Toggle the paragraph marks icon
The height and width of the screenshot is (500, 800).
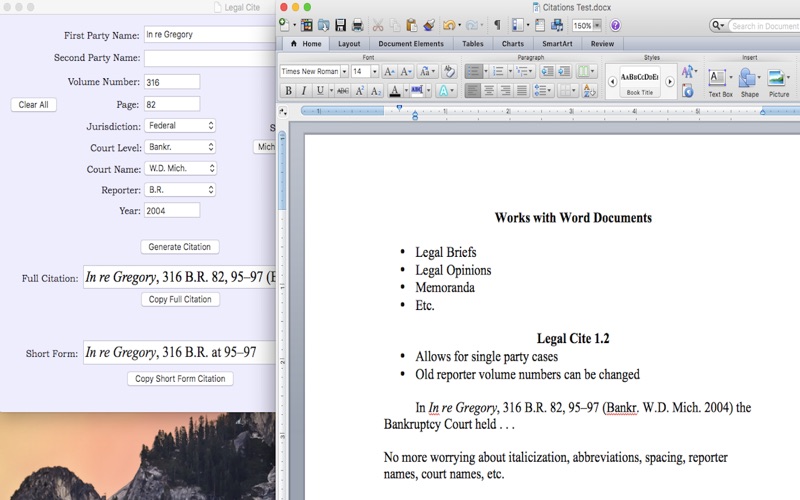(x=497, y=25)
